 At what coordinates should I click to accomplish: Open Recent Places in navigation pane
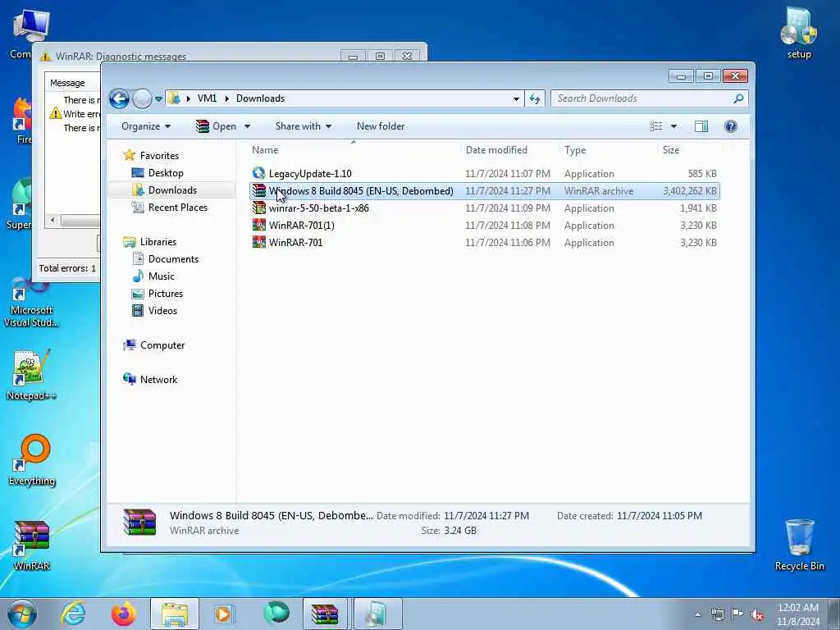coord(177,208)
